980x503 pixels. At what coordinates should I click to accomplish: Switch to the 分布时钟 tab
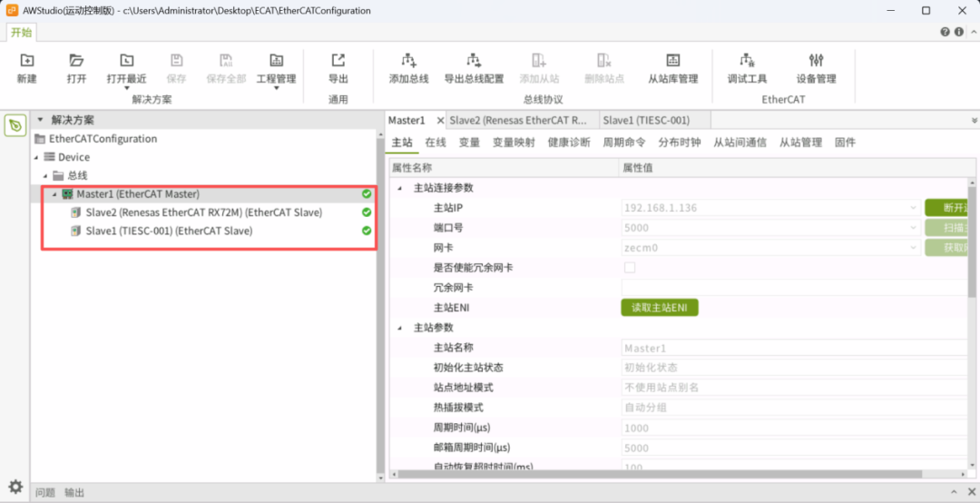(x=680, y=143)
